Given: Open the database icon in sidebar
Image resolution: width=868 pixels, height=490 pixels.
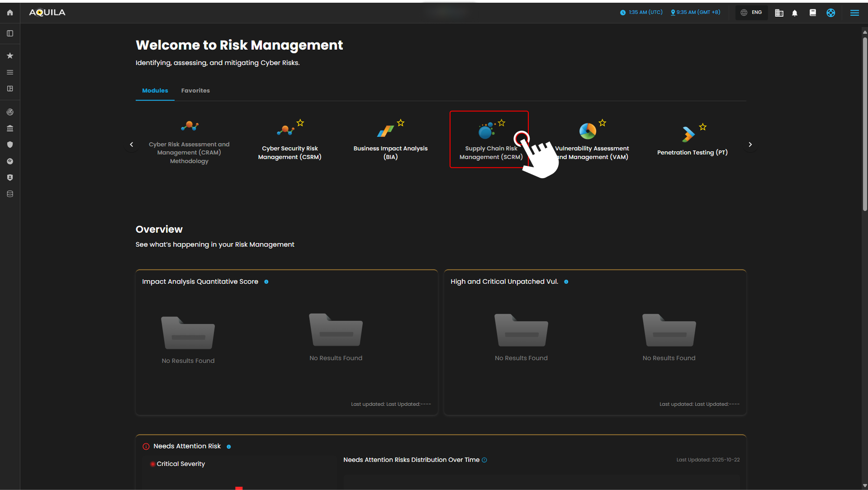Looking at the screenshot, I should [10, 194].
